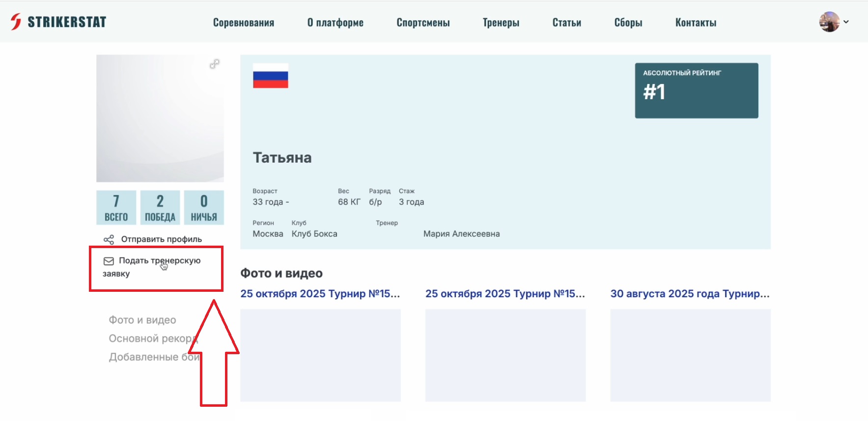Click the weight value 68 КГ
868x421 pixels.
(349, 202)
